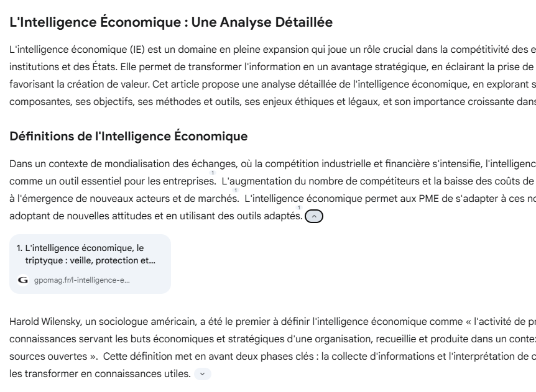Open the source titled "L'intelligence économique, le triptyque"
Screen dimensions: 536x392
tap(85, 254)
